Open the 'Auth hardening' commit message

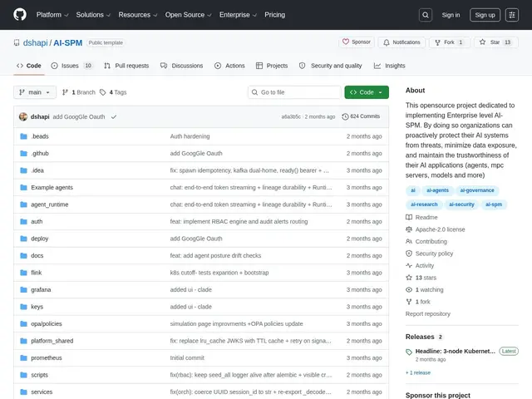point(190,136)
